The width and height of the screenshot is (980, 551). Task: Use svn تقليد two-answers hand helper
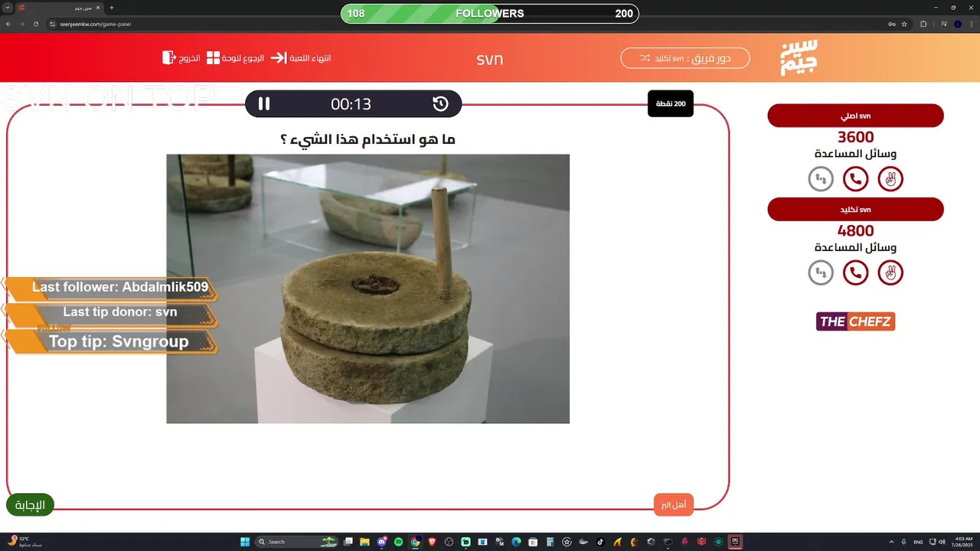point(890,272)
